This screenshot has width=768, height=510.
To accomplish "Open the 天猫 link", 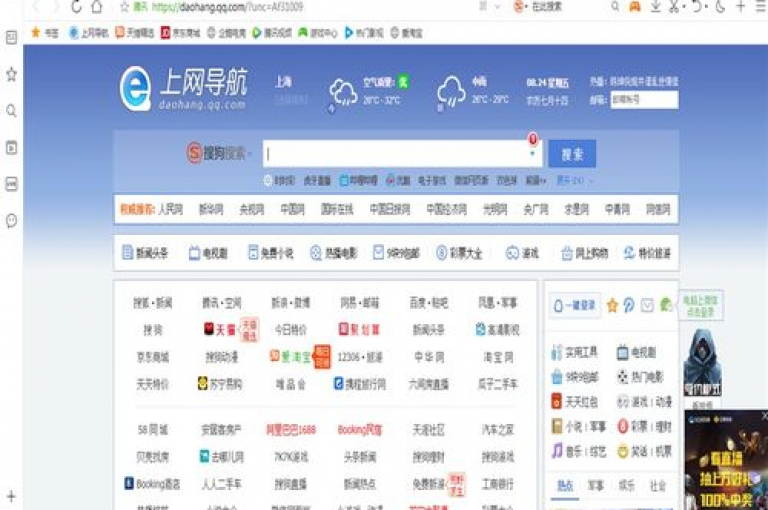I will pos(221,330).
